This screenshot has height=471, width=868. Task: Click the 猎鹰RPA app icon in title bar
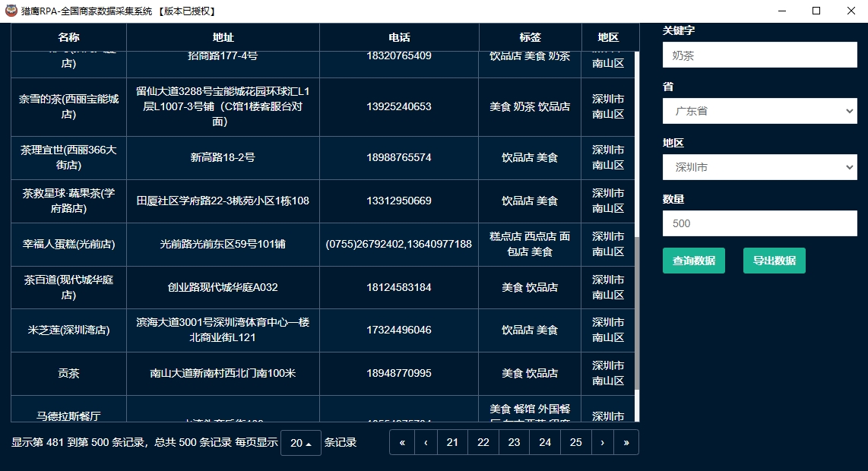click(x=11, y=11)
